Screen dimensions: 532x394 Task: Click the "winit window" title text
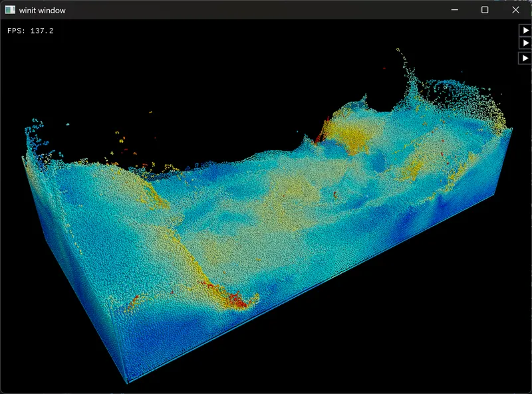pos(42,11)
